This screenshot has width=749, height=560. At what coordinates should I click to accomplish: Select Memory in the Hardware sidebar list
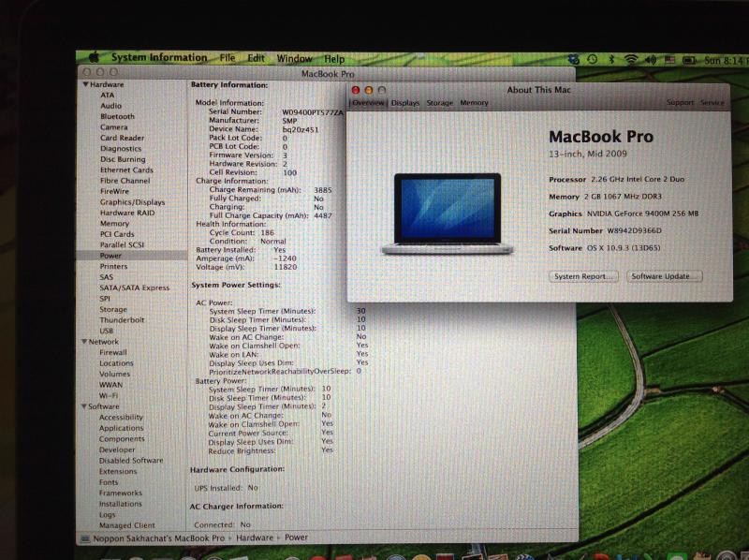tap(114, 223)
